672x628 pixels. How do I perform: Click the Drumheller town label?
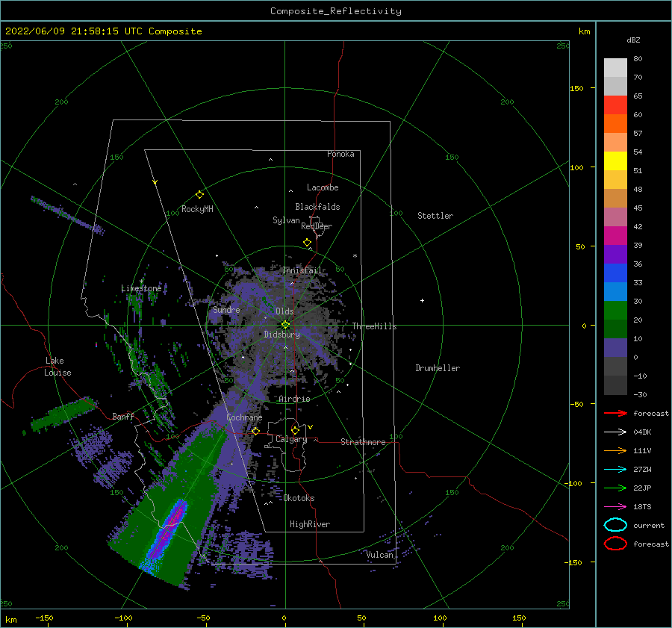click(438, 368)
